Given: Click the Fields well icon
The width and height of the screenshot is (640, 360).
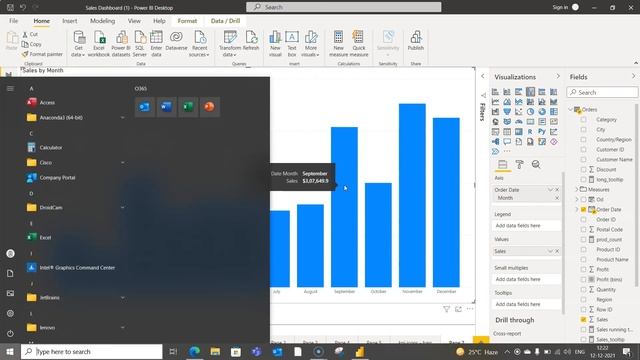Looking at the screenshot, I should (502, 164).
